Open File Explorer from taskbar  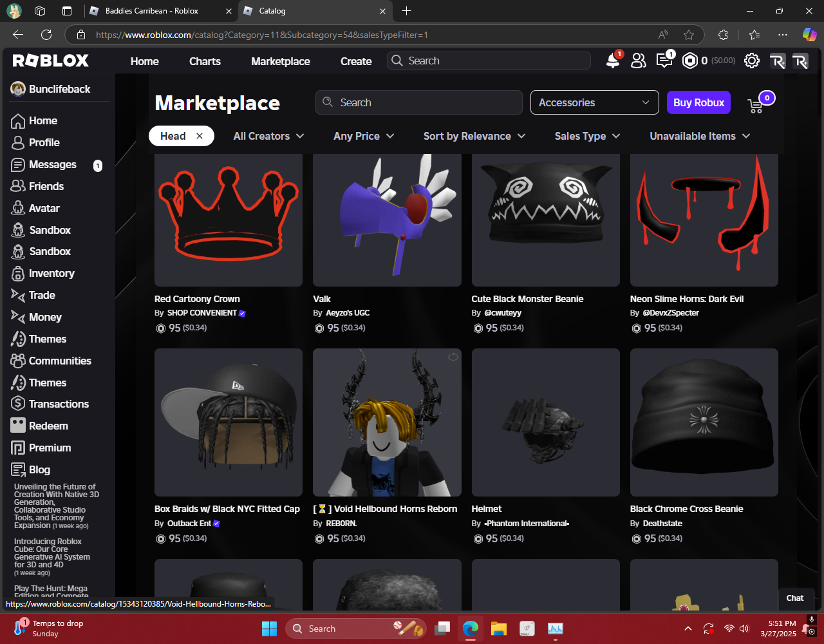(x=499, y=629)
